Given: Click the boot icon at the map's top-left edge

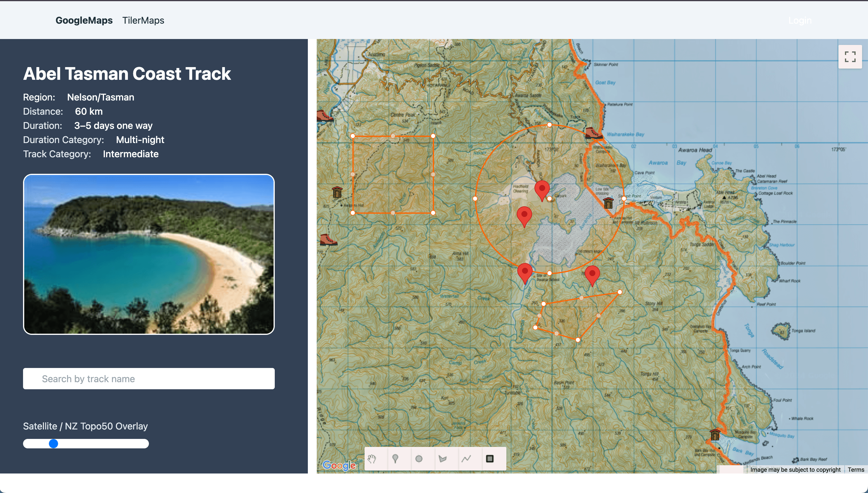Looking at the screenshot, I should [325, 116].
